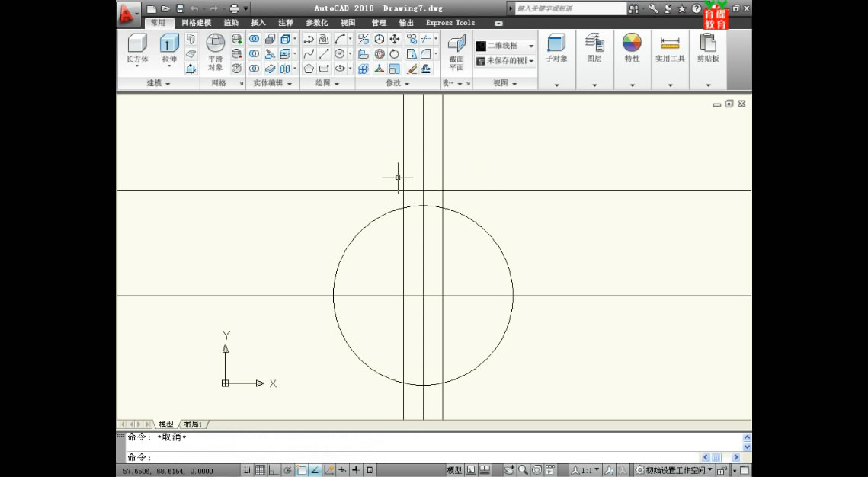Click the command line input area
This screenshot has width=868, height=477.
(x=412, y=458)
